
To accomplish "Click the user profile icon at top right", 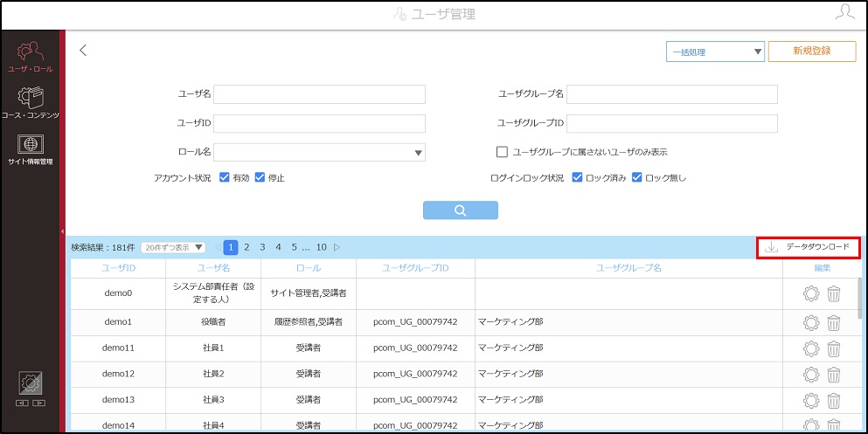I will pos(844,13).
